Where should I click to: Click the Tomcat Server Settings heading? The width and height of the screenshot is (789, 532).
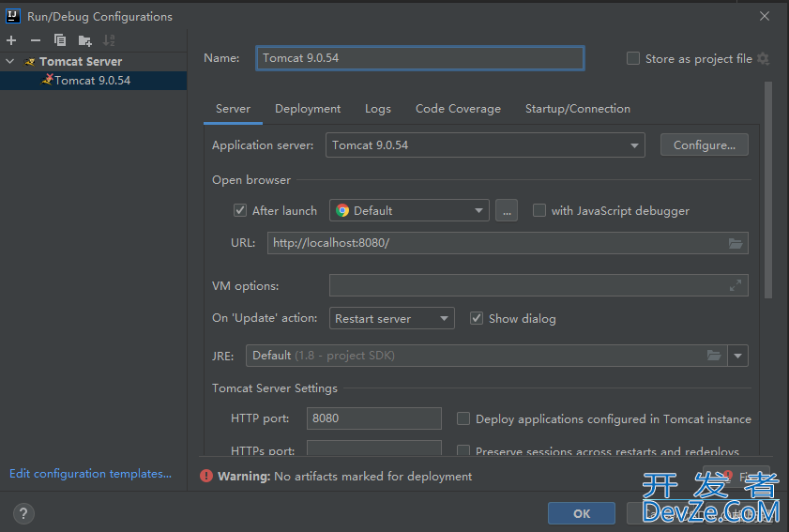275,388
